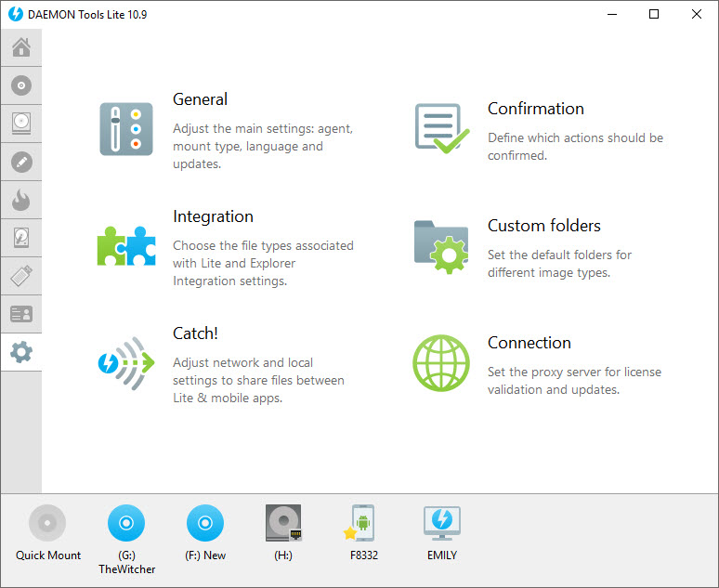Click 'Adjust network and local settings' description
The height and width of the screenshot is (588, 719).
pos(258,380)
